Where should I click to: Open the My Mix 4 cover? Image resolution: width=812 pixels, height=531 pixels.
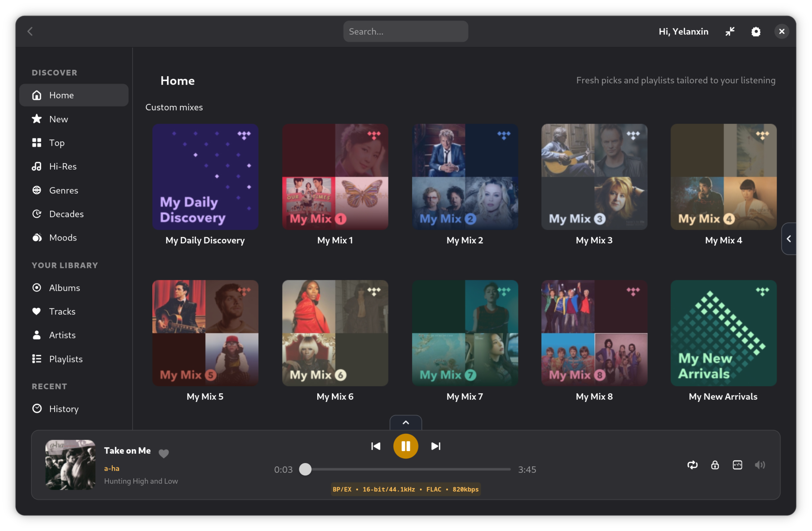(724, 177)
